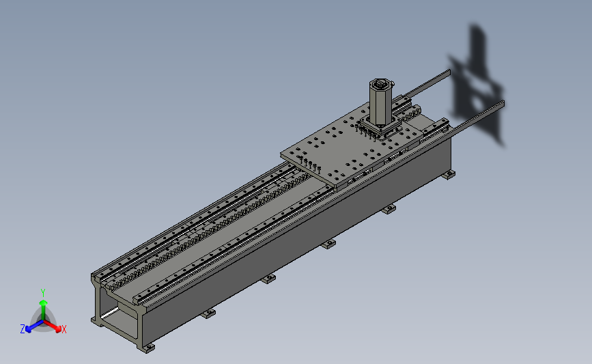Select the vertical servo motor body
This screenshot has width=592, height=364.
(380, 104)
